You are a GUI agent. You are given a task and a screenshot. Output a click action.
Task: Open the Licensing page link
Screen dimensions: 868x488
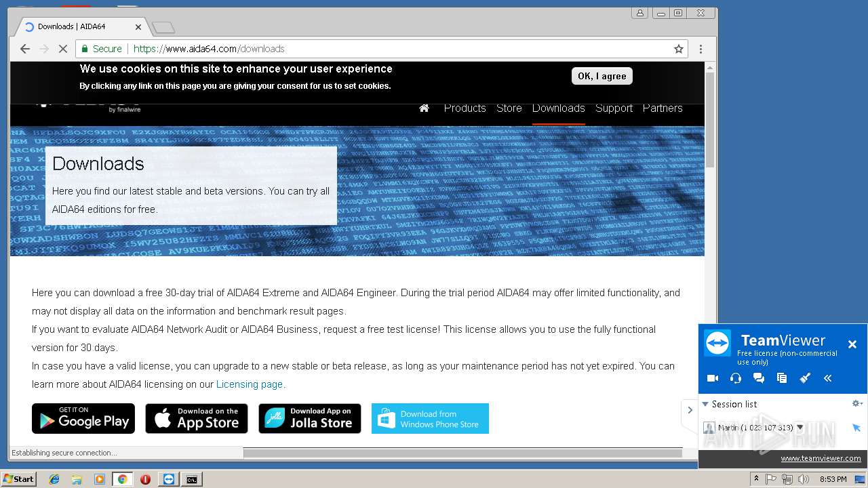coord(250,384)
